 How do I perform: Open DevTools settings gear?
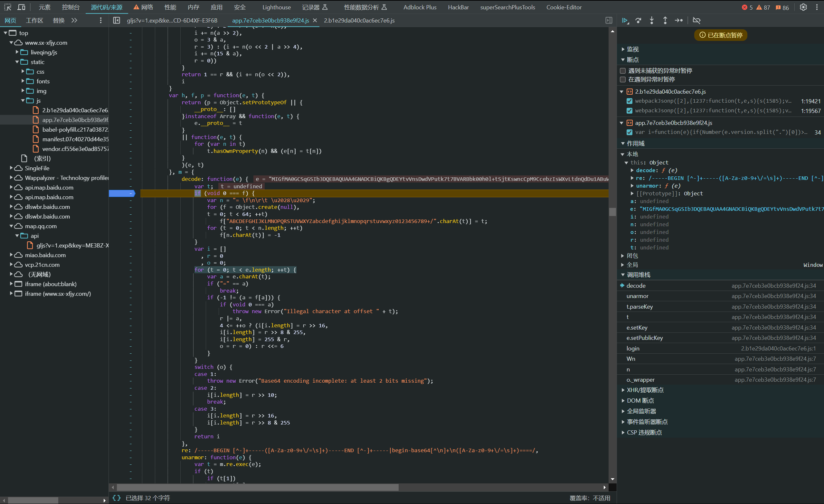[x=803, y=7]
